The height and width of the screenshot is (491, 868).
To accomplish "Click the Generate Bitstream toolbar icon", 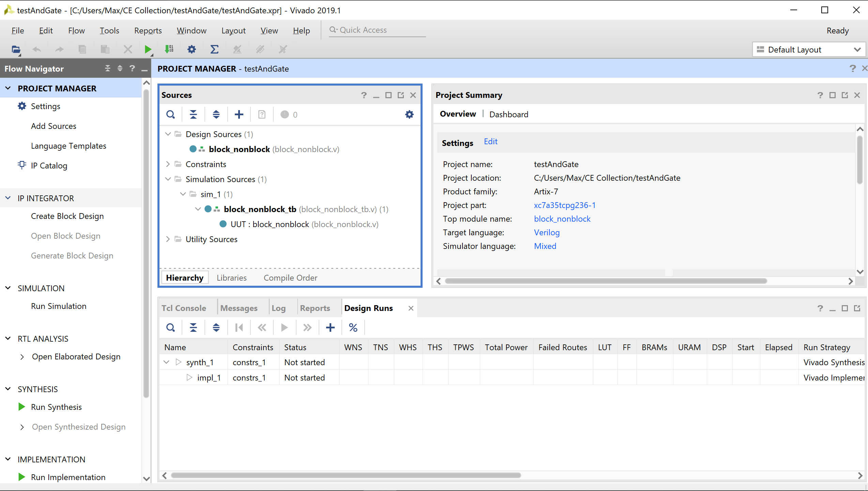I will pyautogui.click(x=169, y=49).
